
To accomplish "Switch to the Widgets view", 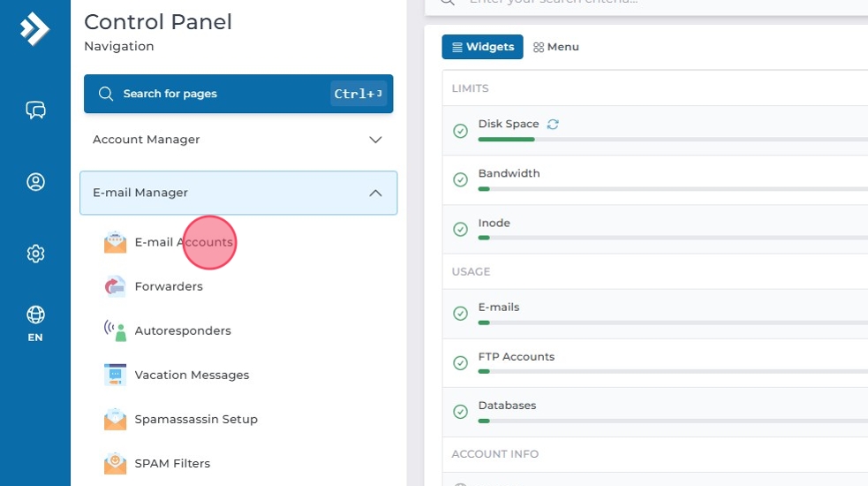I will pyautogui.click(x=482, y=47).
